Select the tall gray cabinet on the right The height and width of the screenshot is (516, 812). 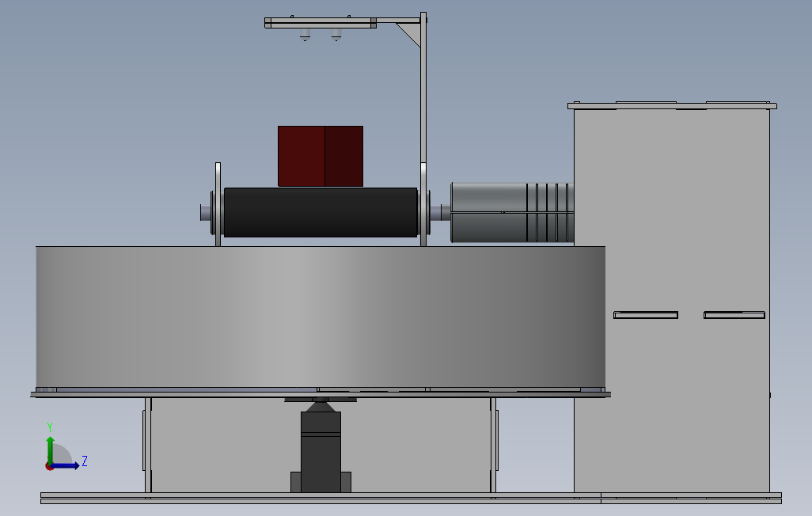click(x=672, y=301)
